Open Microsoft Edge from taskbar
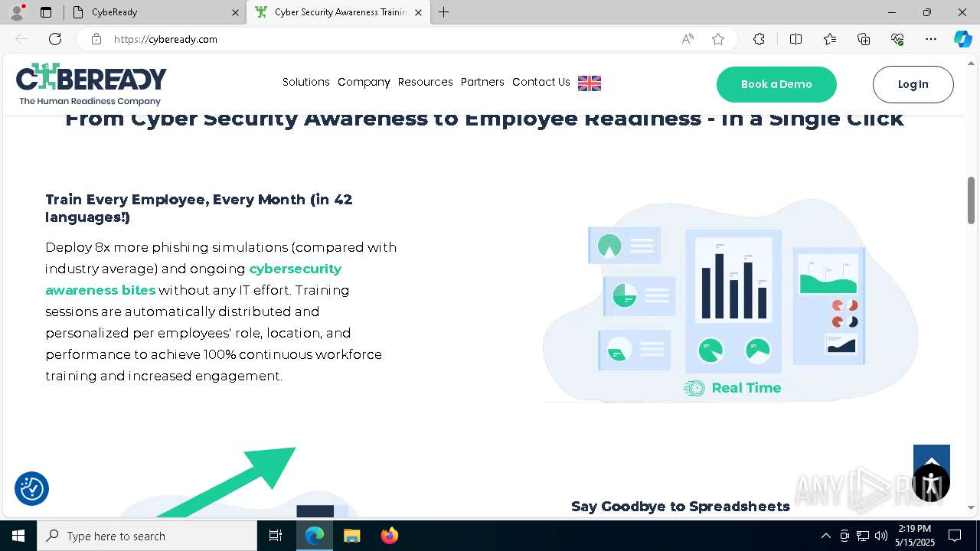Viewport: 980px width, 551px height. (x=315, y=536)
